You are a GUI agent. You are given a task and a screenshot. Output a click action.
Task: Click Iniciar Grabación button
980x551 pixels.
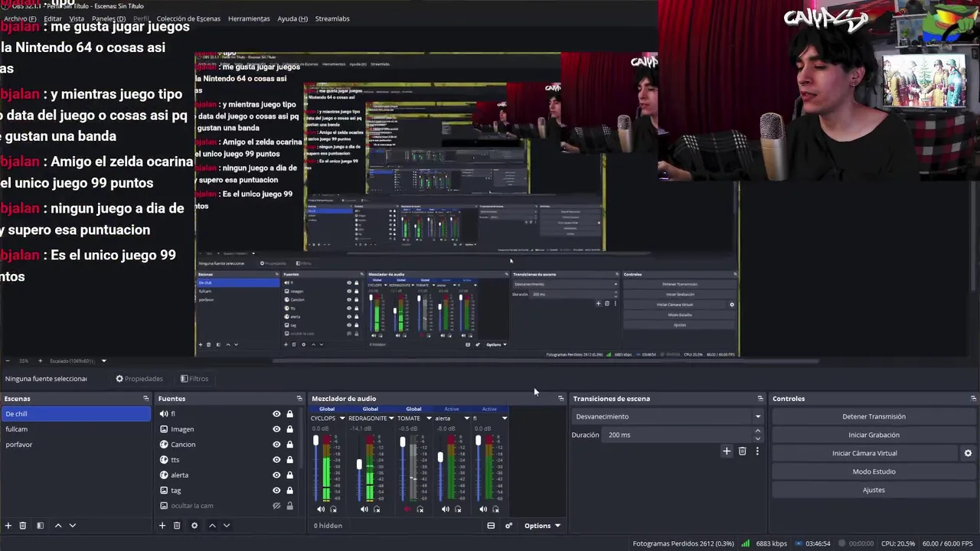point(874,435)
